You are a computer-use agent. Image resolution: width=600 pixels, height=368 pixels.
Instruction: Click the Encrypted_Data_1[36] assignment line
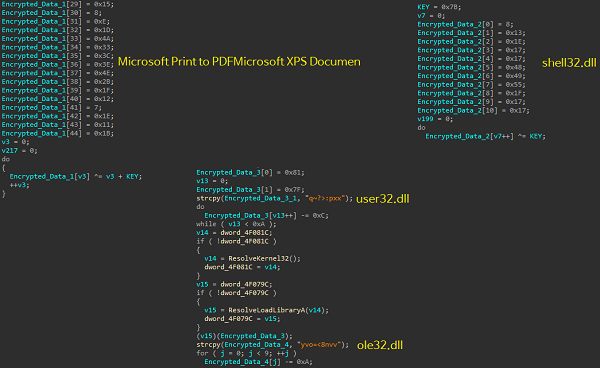58,64
